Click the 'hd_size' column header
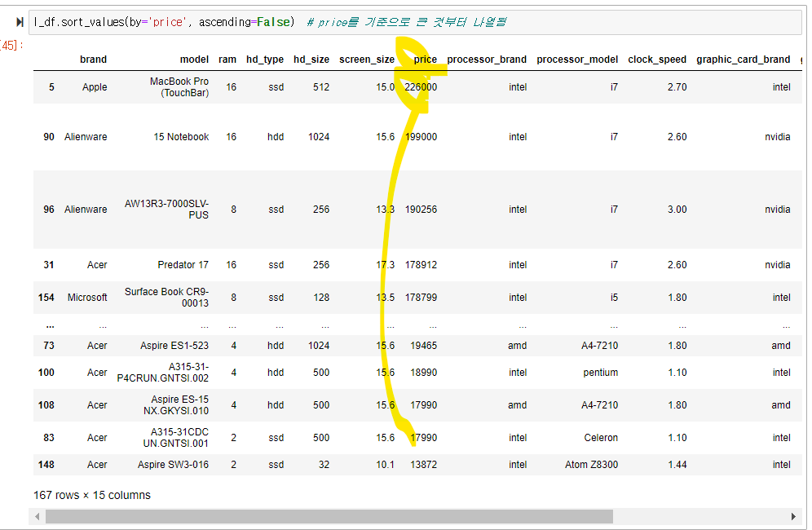 pos(311,60)
